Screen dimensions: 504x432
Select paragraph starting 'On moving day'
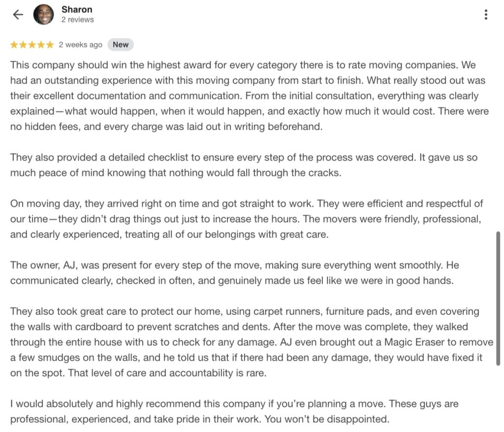click(247, 219)
